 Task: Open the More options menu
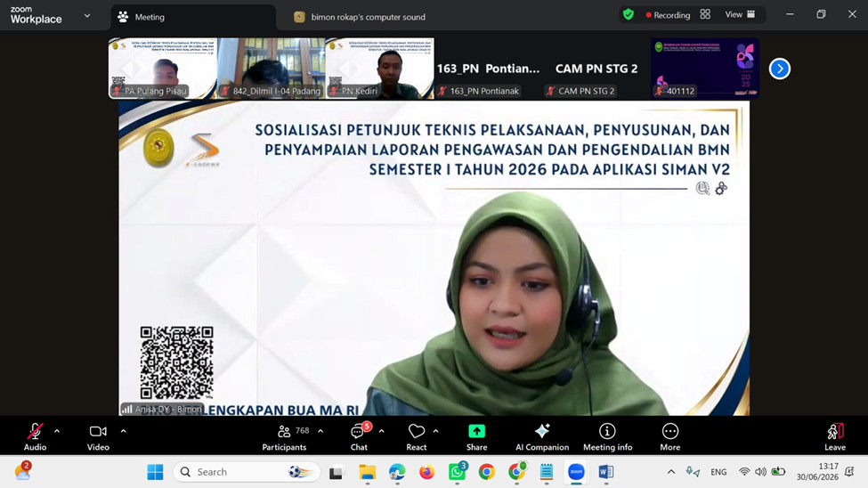pos(669,436)
